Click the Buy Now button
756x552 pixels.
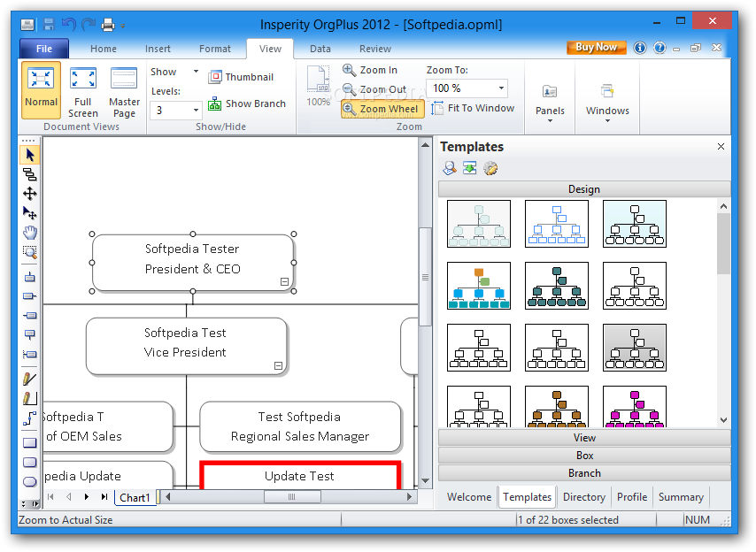(597, 47)
